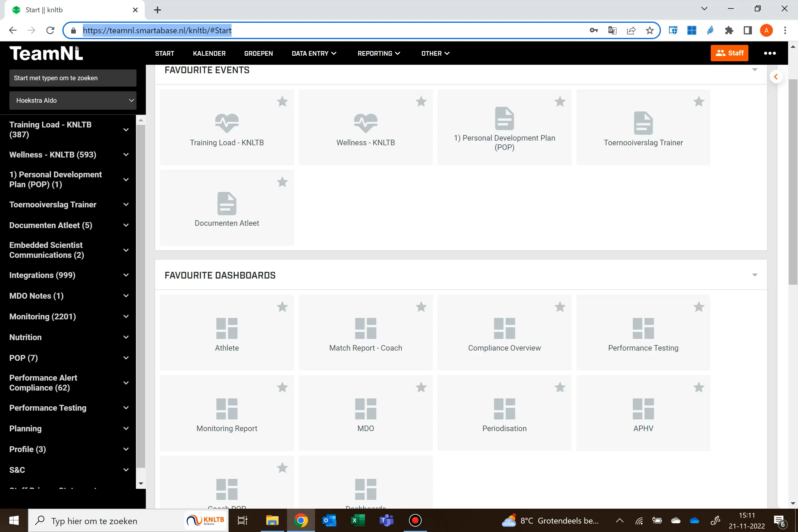Toggle favourite star on Match Report - Coach

421,307
